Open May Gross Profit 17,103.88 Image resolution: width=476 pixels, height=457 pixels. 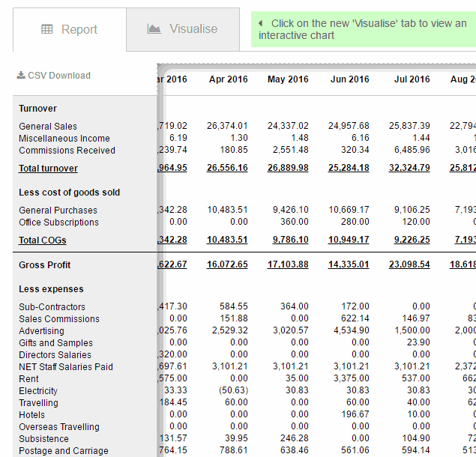[x=288, y=264]
